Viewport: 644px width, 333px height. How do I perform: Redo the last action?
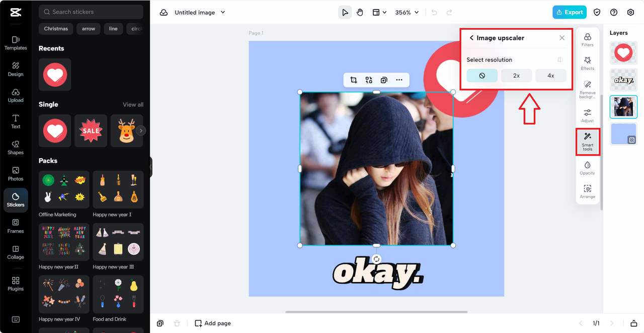[449, 13]
